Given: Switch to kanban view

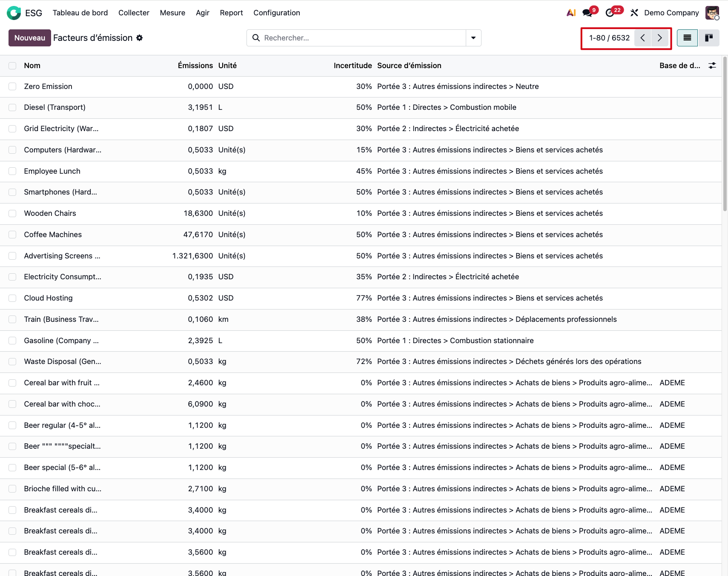Looking at the screenshot, I should [x=709, y=38].
